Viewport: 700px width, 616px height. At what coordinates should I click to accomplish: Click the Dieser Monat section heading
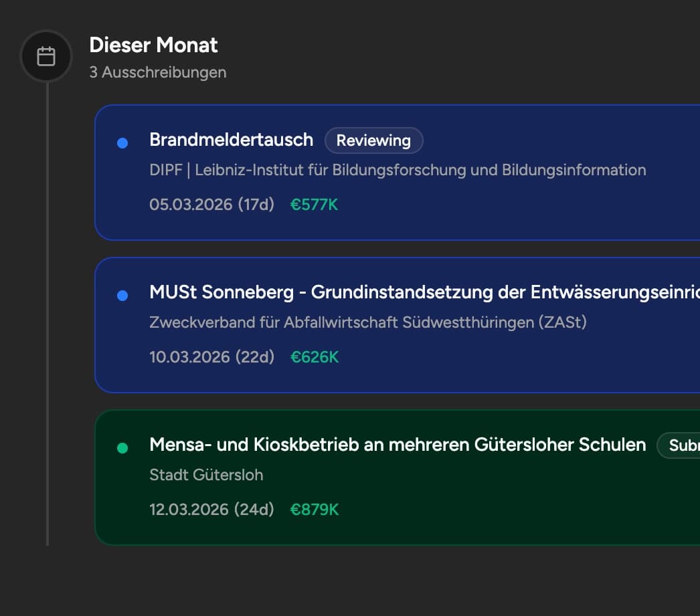[x=153, y=45]
